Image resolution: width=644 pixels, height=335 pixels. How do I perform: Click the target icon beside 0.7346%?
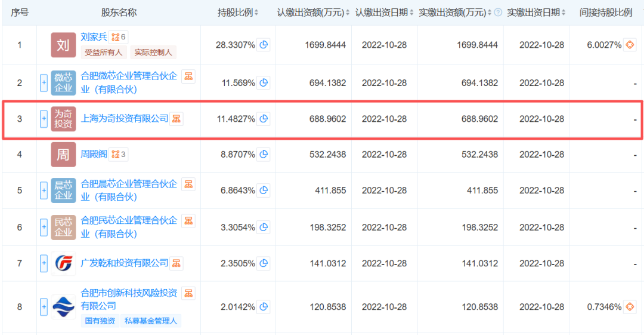pos(630,307)
